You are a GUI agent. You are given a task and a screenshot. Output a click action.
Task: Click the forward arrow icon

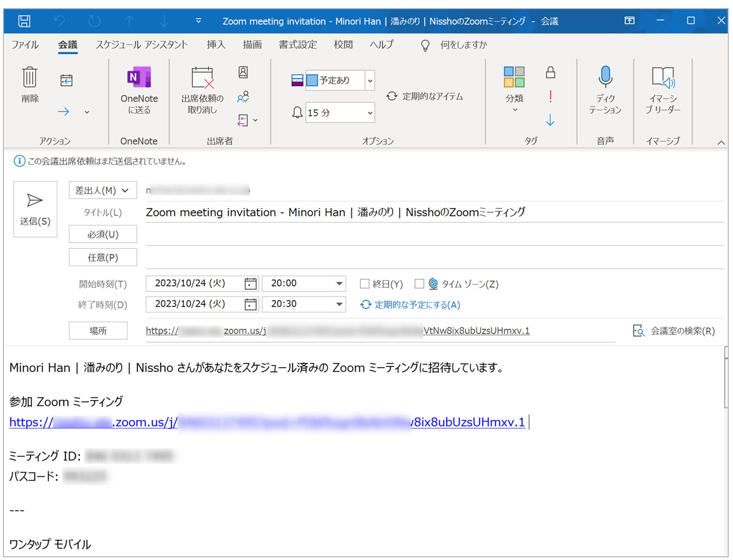64,112
